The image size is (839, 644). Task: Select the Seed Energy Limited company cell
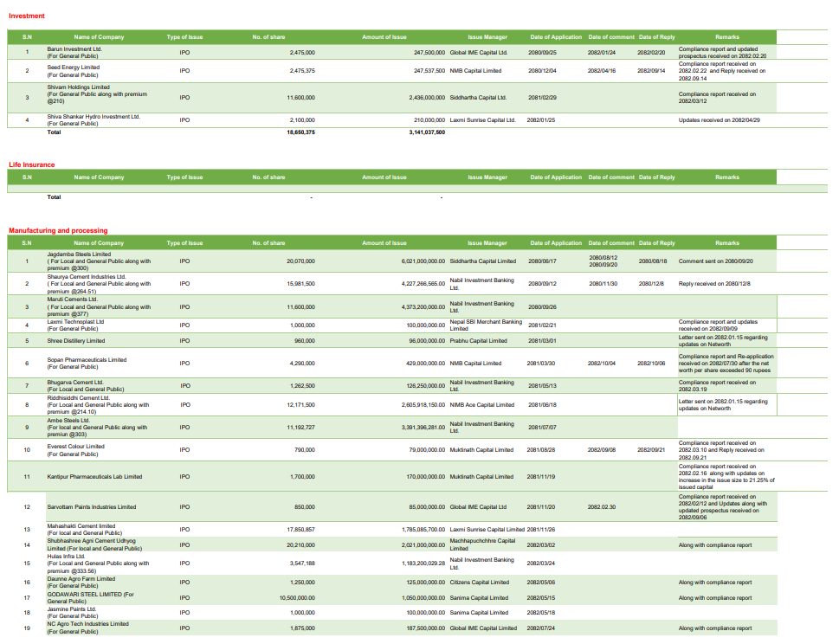point(74,71)
